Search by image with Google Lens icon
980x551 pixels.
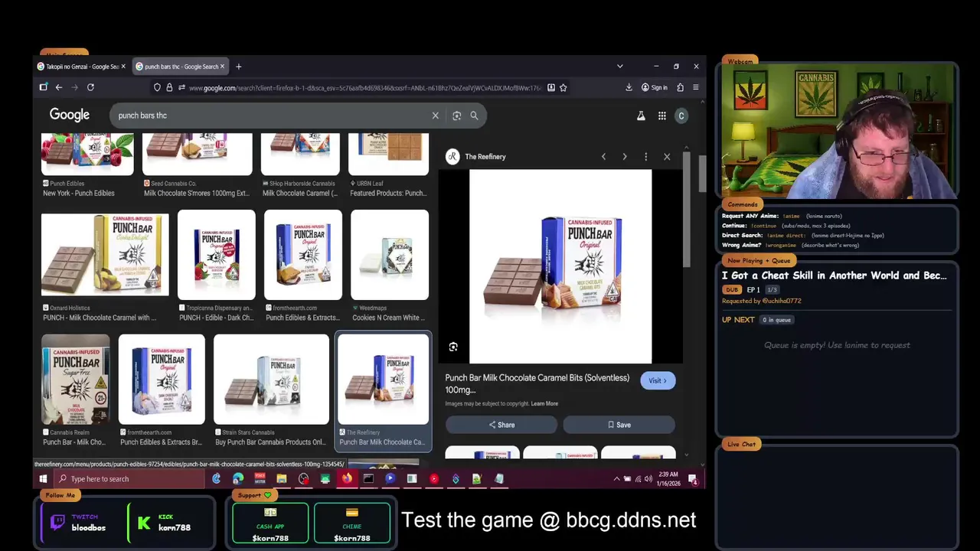pos(456,116)
